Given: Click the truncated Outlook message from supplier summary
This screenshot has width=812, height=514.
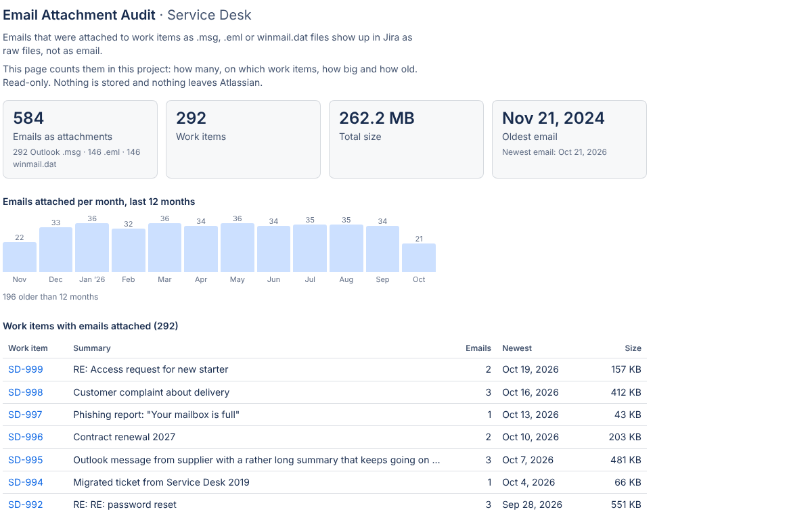Looking at the screenshot, I should point(257,460).
